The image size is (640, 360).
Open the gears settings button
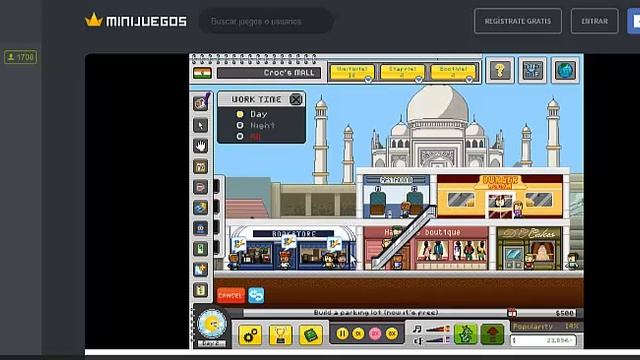pyautogui.click(x=250, y=335)
